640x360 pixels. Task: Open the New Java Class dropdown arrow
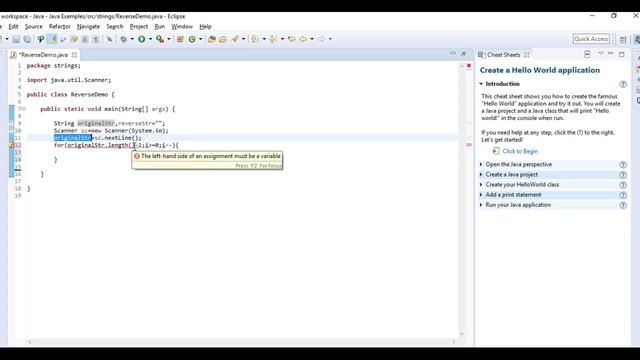(200, 39)
